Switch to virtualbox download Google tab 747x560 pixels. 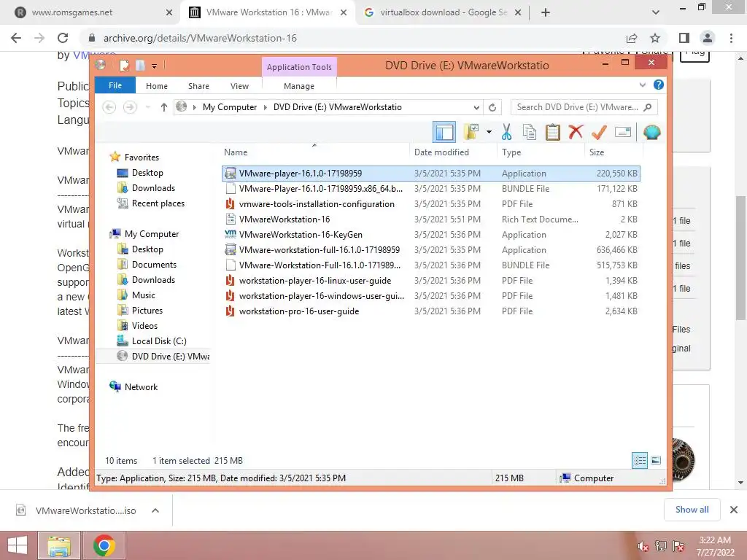tap(444, 12)
